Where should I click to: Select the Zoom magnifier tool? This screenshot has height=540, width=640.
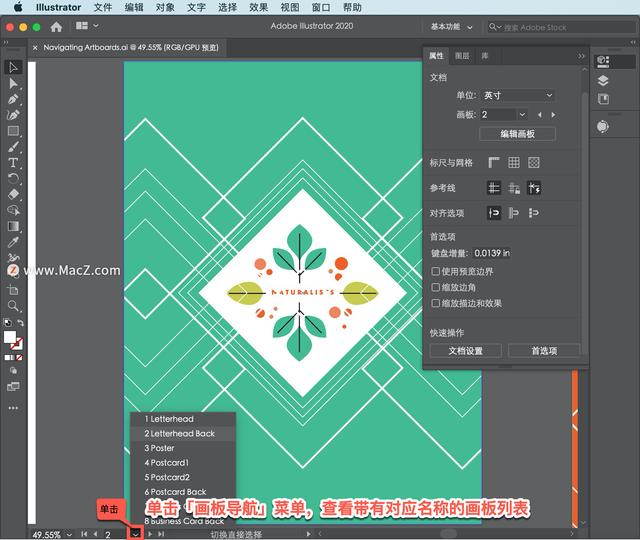[x=13, y=306]
